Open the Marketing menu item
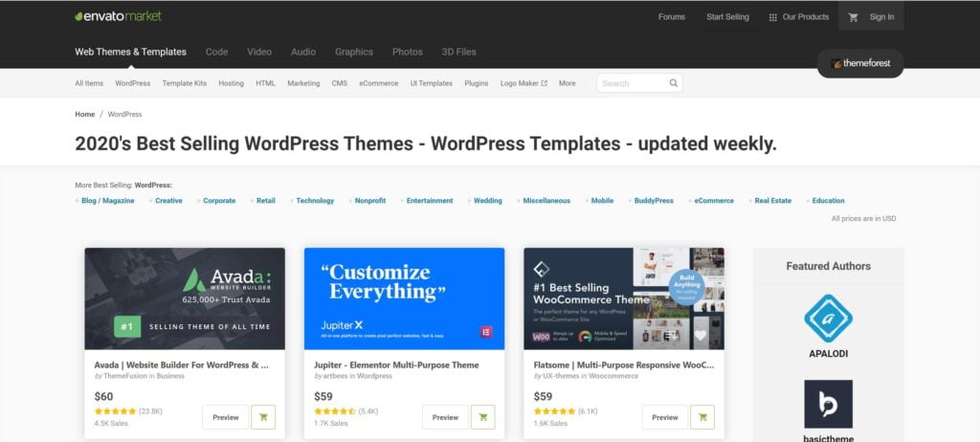Viewport: 980px width, 442px height. coord(303,83)
